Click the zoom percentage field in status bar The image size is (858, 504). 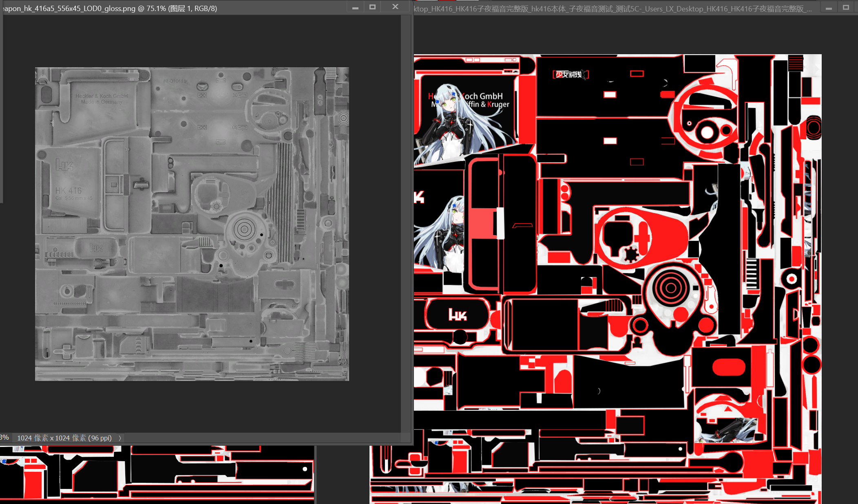pyautogui.click(x=4, y=438)
